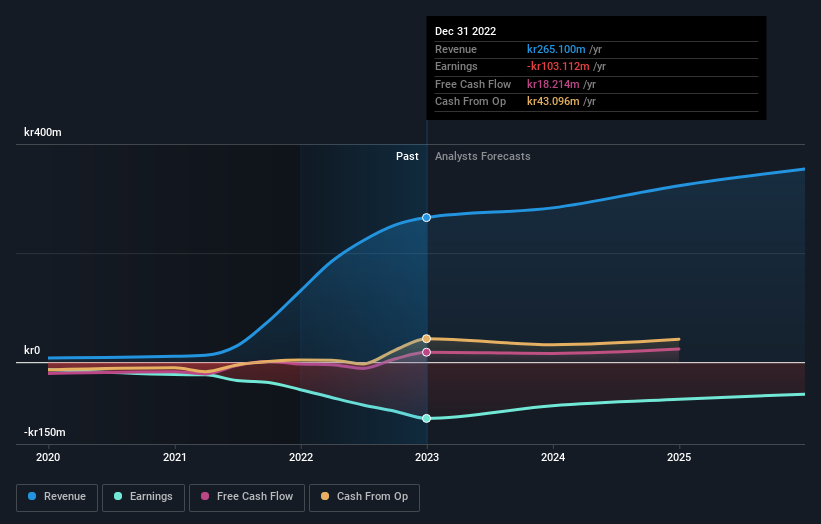Click the 2022 x-axis label

click(x=301, y=458)
